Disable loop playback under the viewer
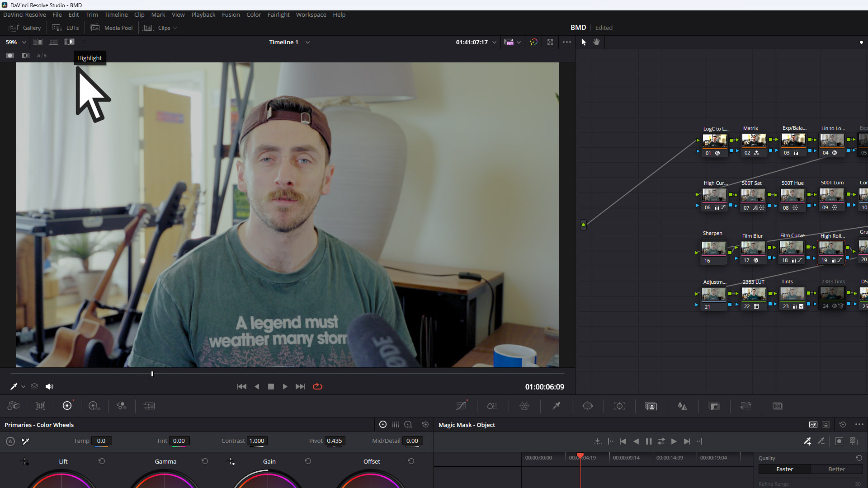This screenshot has height=488, width=868. (317, 386)
